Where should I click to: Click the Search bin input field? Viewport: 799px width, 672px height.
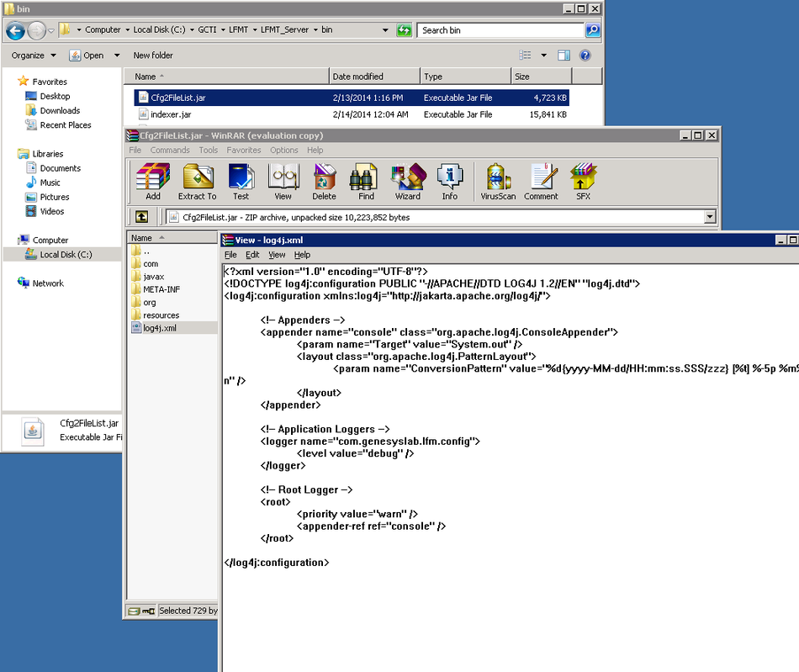tap(500, 30)
